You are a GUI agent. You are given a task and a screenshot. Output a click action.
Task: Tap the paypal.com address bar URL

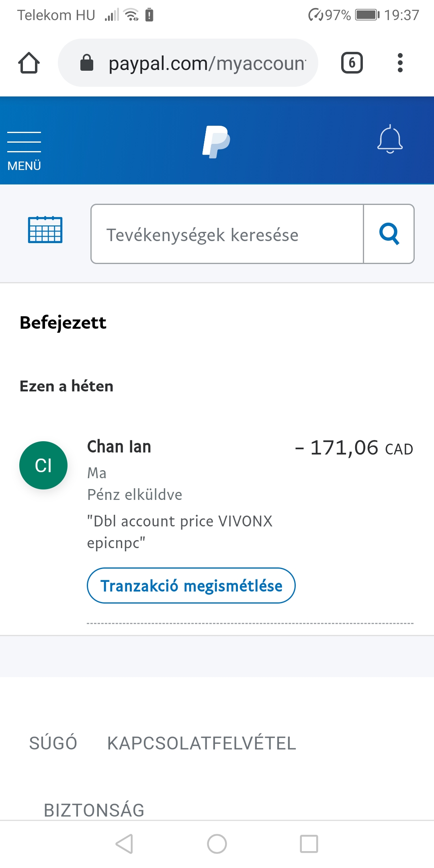point(207,63)
